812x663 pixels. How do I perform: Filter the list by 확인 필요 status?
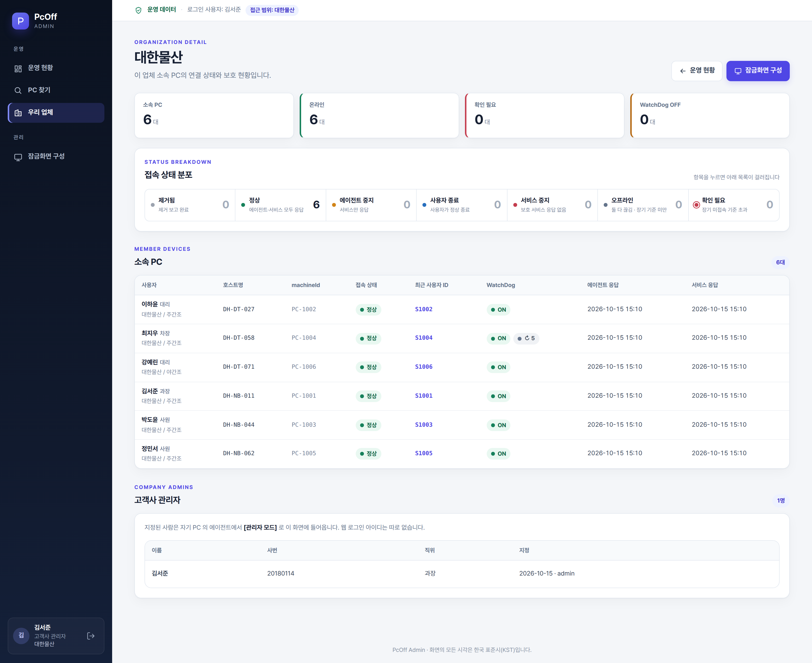pos(734,205)
